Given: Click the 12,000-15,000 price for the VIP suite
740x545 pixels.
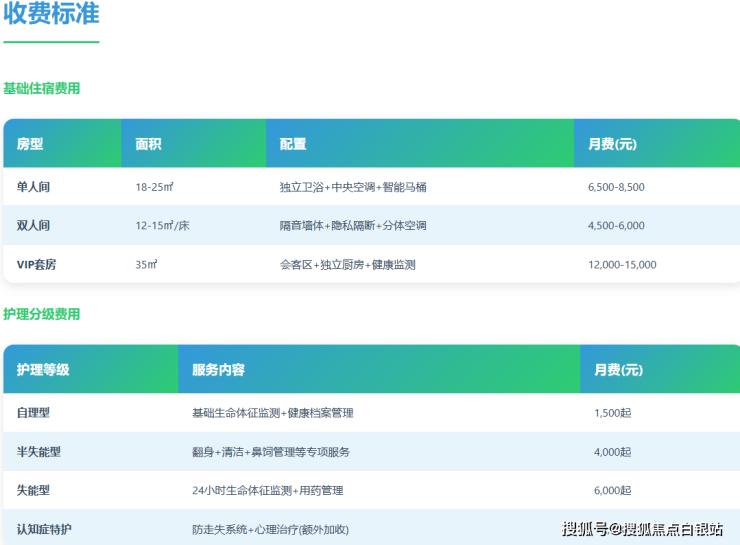Looking at the screenshot, I should tap(622, 265).
